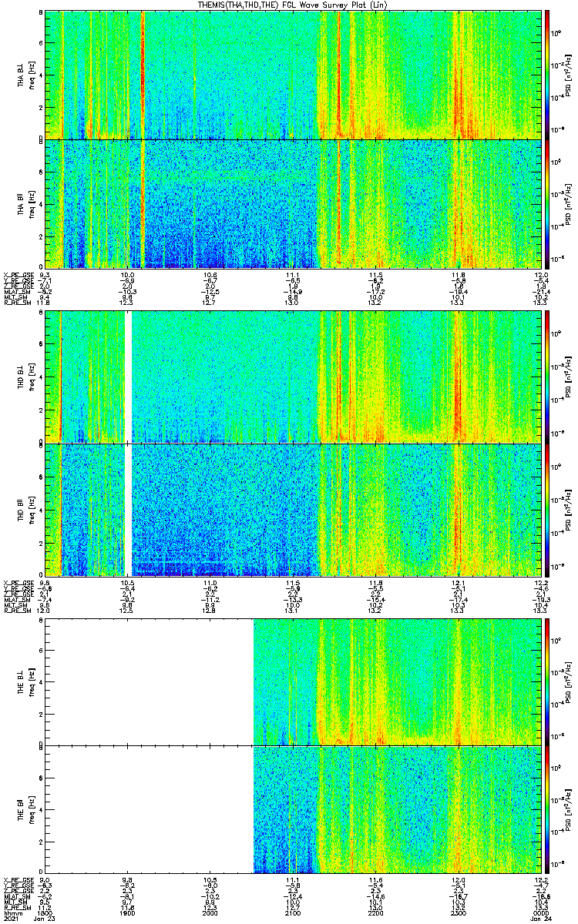578x924 pixels.
Task: Select the THE B-perpendicular spectrogram panel
Action: [x=293, y=681]
